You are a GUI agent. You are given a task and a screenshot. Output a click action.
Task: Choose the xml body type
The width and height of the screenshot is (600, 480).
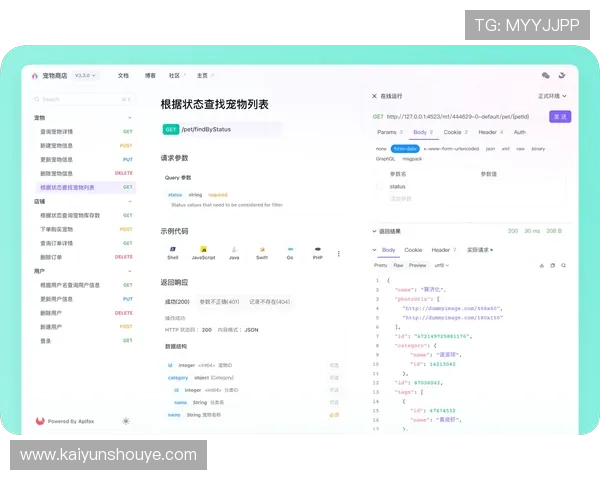tap(505, 149)
